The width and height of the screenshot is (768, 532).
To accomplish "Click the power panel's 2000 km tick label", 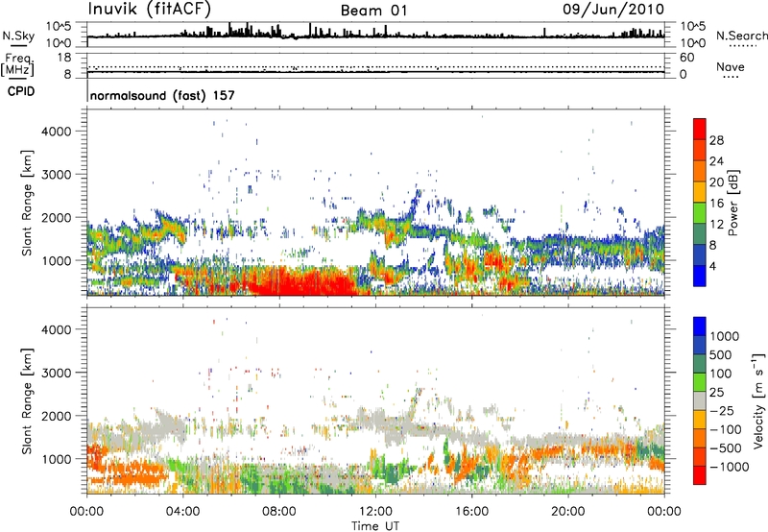I will pos(56,217).
